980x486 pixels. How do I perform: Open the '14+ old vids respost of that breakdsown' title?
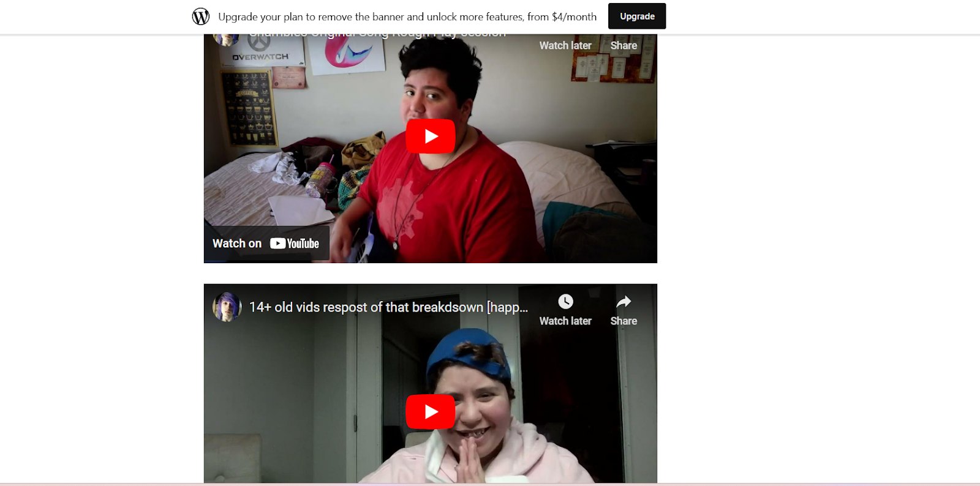pos(388,307)
